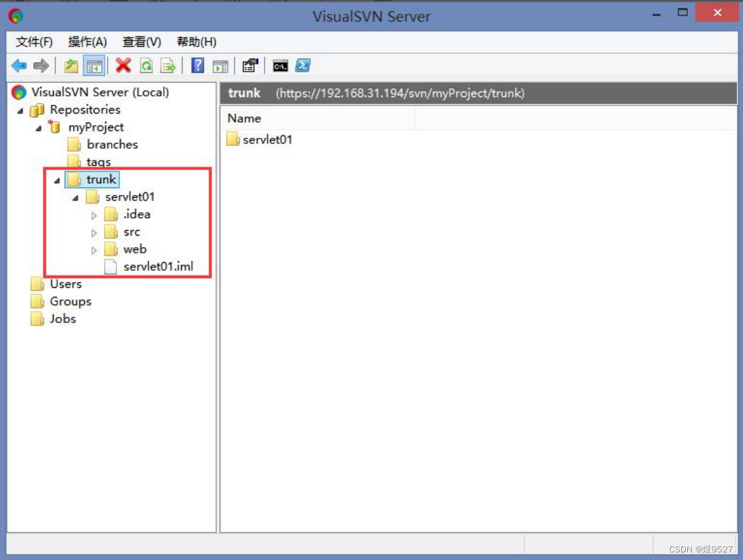Click the Export list toolbar icon
Image resolution: width=743 pixels, height=560 pixels.
[x=168, y=65]
